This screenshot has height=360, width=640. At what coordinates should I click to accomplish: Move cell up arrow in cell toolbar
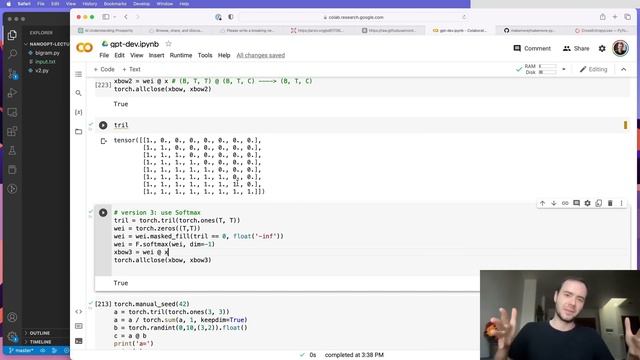coord(542,203)
